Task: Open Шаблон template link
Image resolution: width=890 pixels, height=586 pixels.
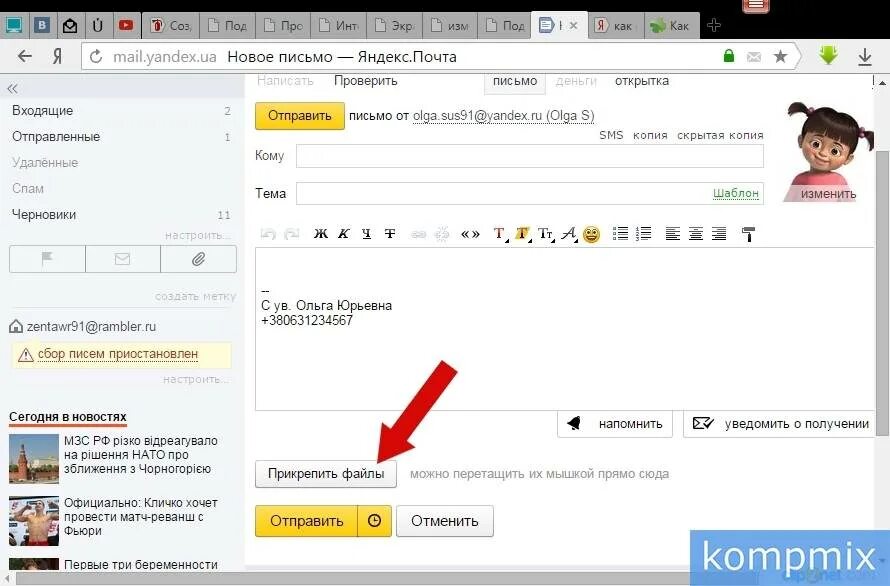Action: click(x=736, y=193)
